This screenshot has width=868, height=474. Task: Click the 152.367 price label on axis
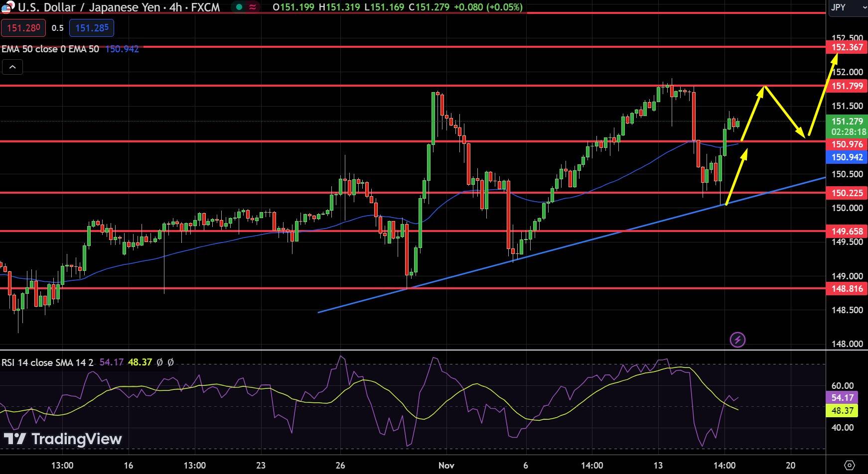pos(847,47)
